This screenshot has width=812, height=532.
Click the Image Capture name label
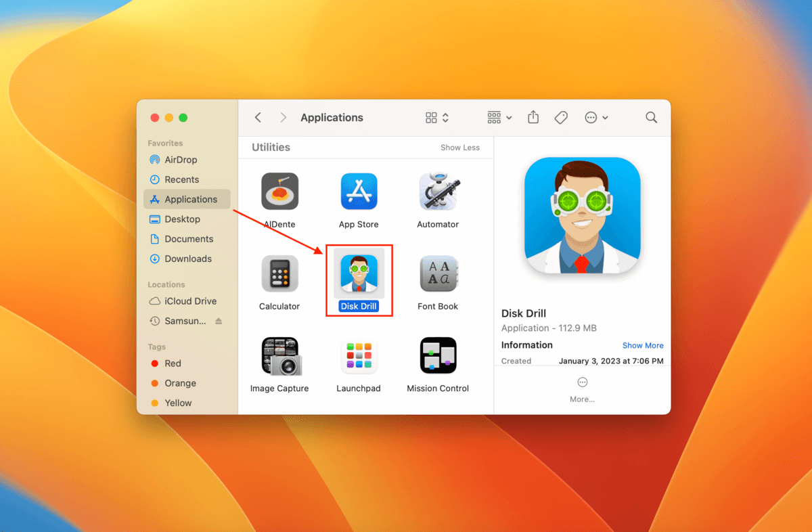[x=279, y=389]
